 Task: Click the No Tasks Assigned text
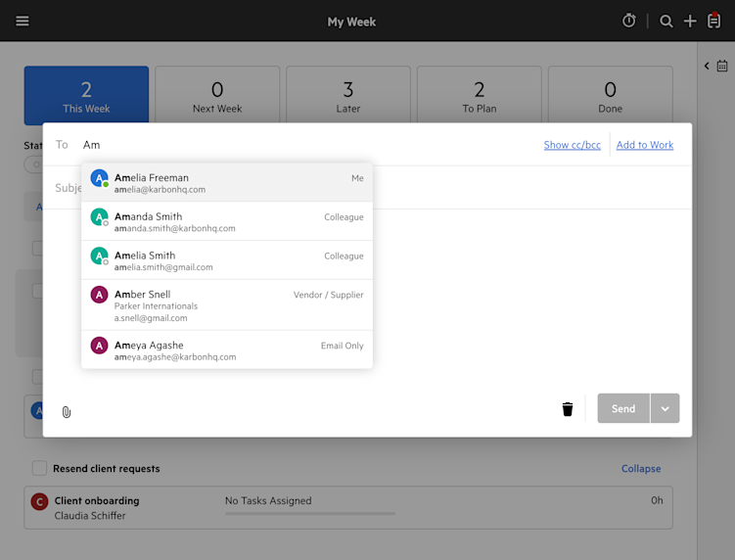tap(268, 501)
